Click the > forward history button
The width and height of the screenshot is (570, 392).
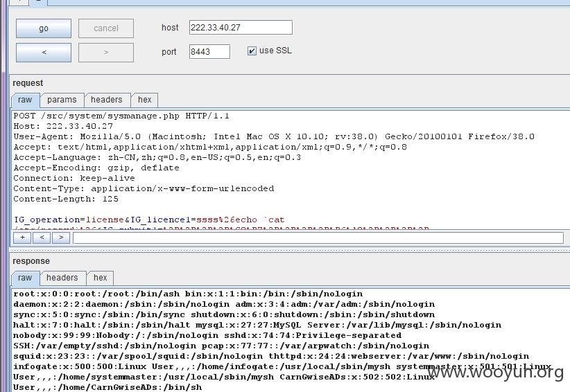pos(106,53)
